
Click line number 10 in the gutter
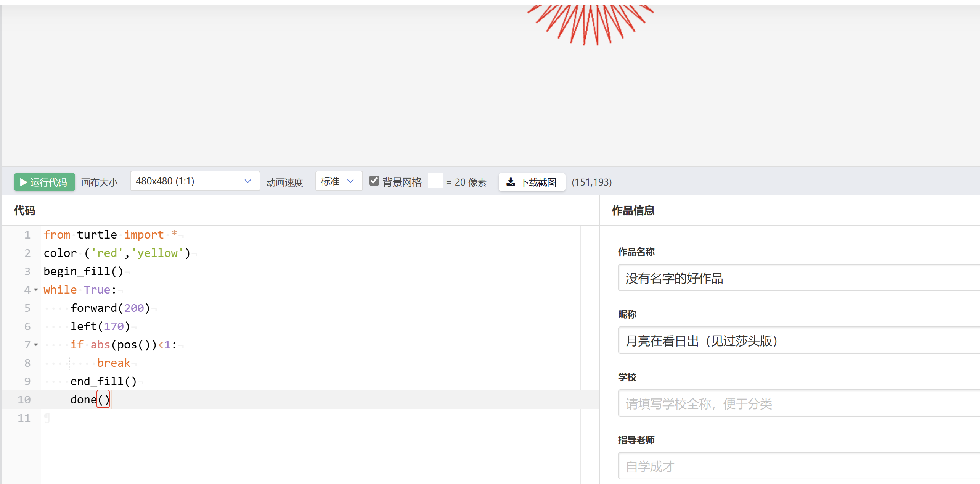pos(24,400)
